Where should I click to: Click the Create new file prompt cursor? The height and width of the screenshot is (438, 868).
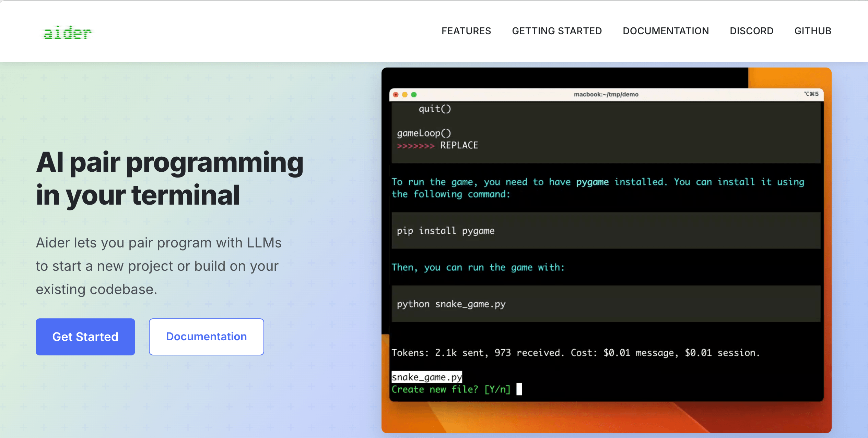pos(519,389)
